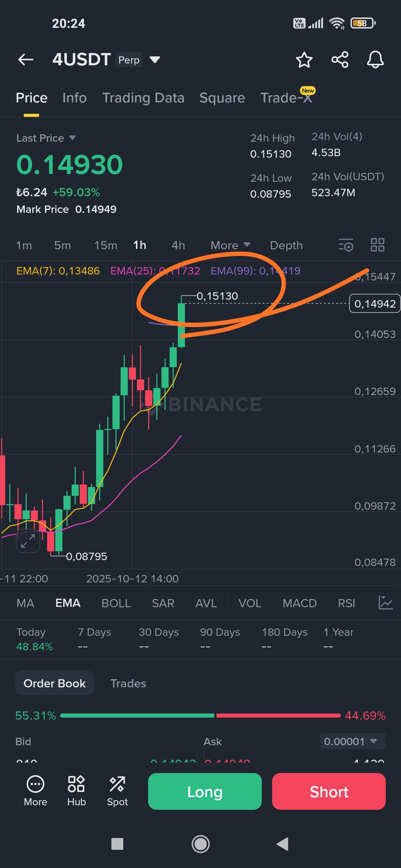Screen dimensions: 401x868
Task: Open price alert bell icon
Action: (375, 60)
